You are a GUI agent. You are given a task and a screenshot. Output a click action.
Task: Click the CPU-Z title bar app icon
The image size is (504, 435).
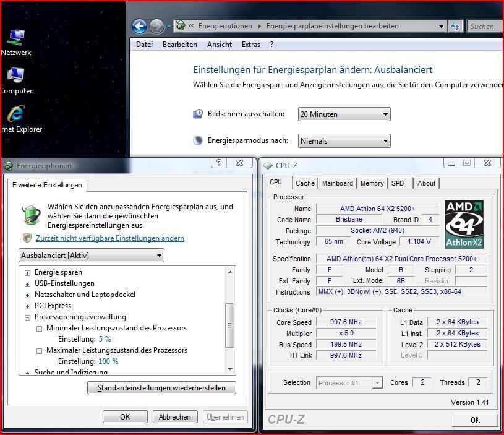(x=267, y=166)
